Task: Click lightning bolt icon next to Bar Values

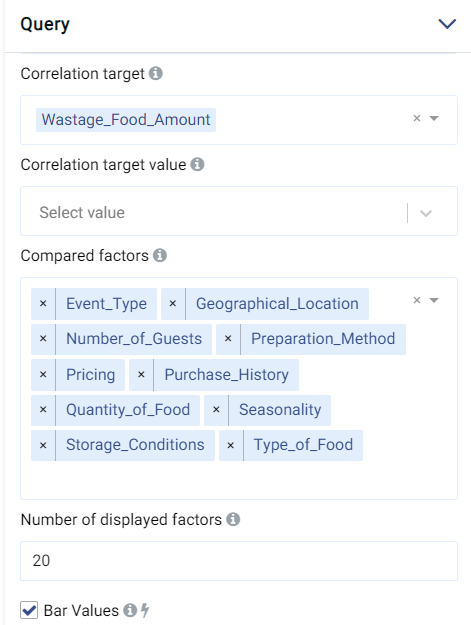Action: (x=145, y=610)
